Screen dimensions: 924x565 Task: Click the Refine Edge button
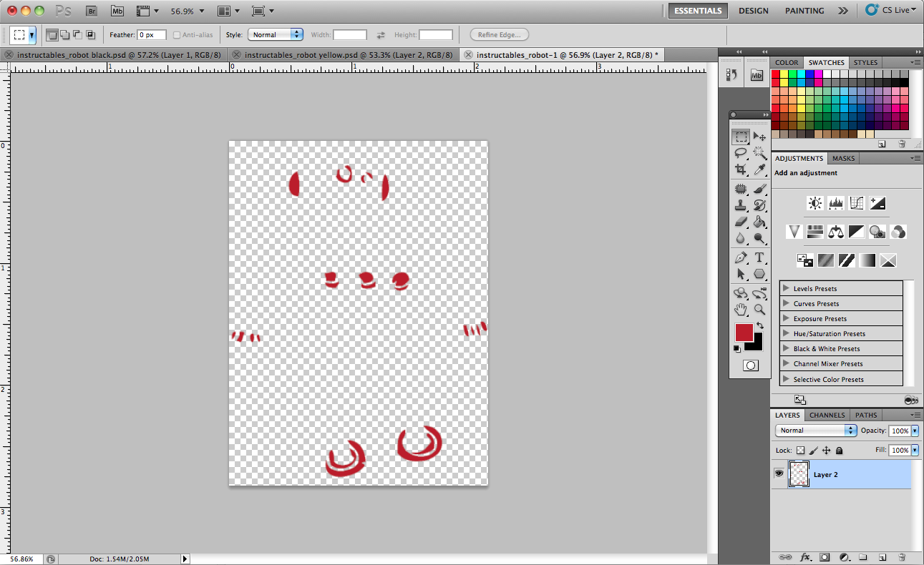click(x=500, y=34)
